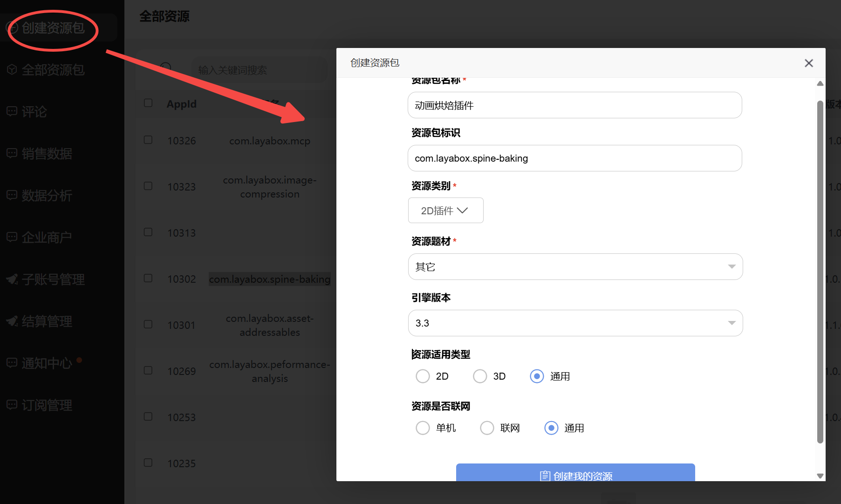Click the 资源包标识 input field
This screenshot has height=504, width=841.
pos(574,158)
